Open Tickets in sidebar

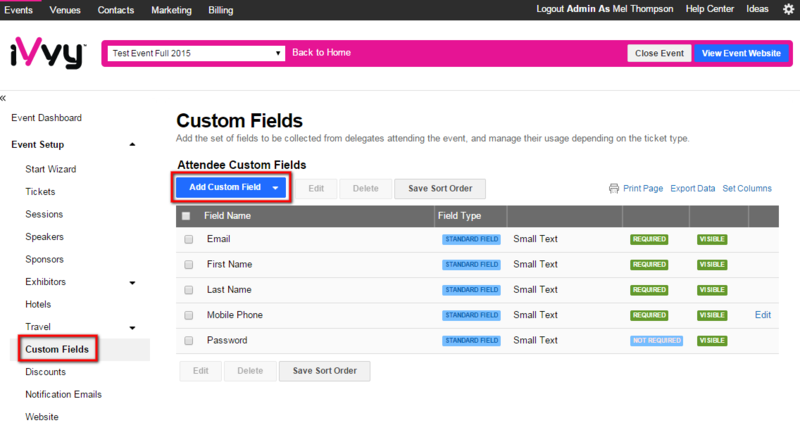pyautogui.click(x=40, y=192)
